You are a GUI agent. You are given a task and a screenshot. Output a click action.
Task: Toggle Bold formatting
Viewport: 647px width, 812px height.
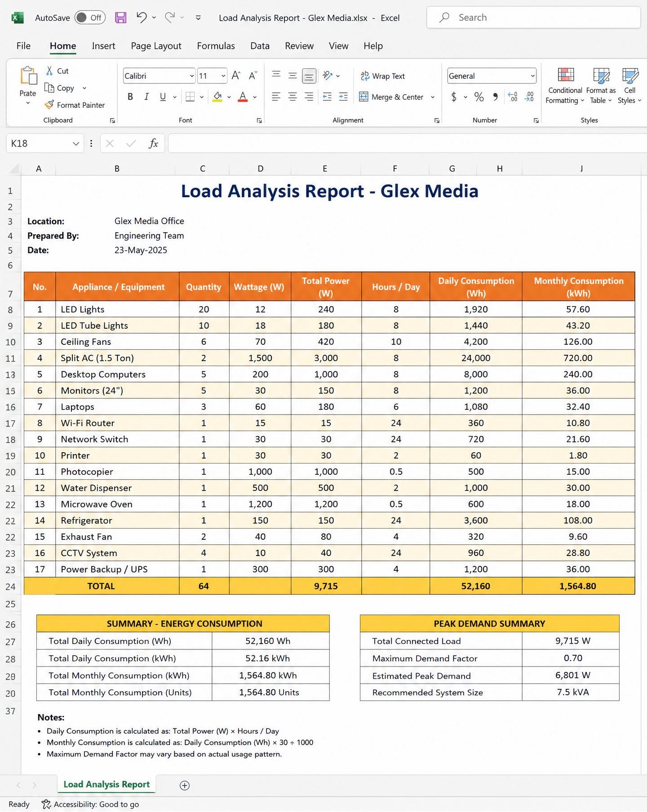[x=130, y=97]
